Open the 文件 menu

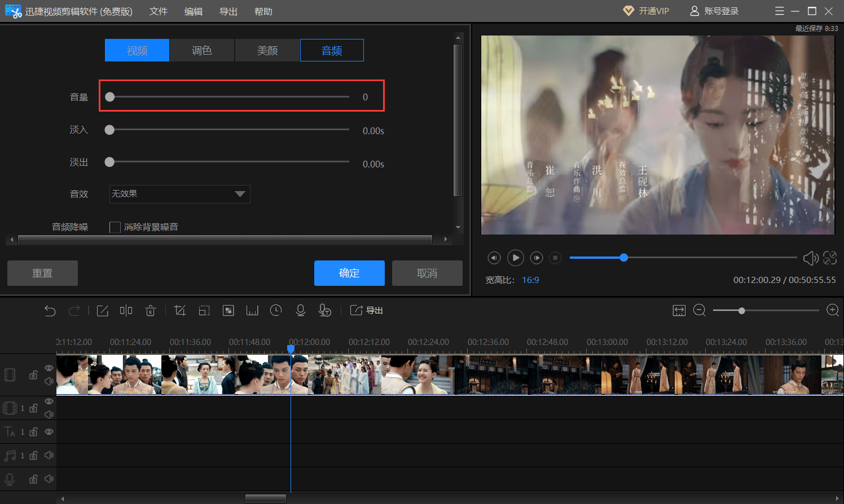tap(159, 11)
